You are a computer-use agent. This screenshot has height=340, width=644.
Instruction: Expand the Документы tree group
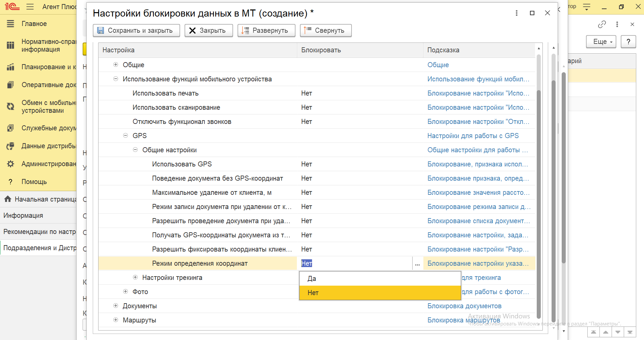[x=116, y=306]
